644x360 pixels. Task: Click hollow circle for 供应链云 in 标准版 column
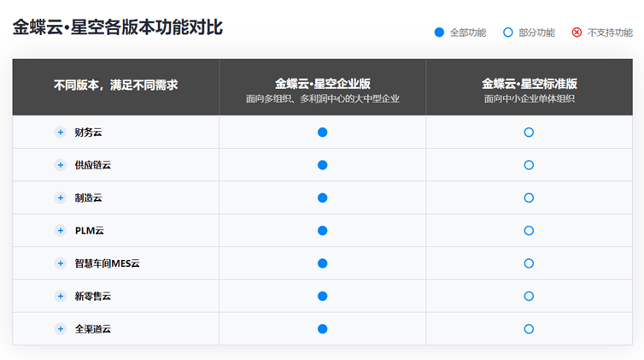(529, 165)
